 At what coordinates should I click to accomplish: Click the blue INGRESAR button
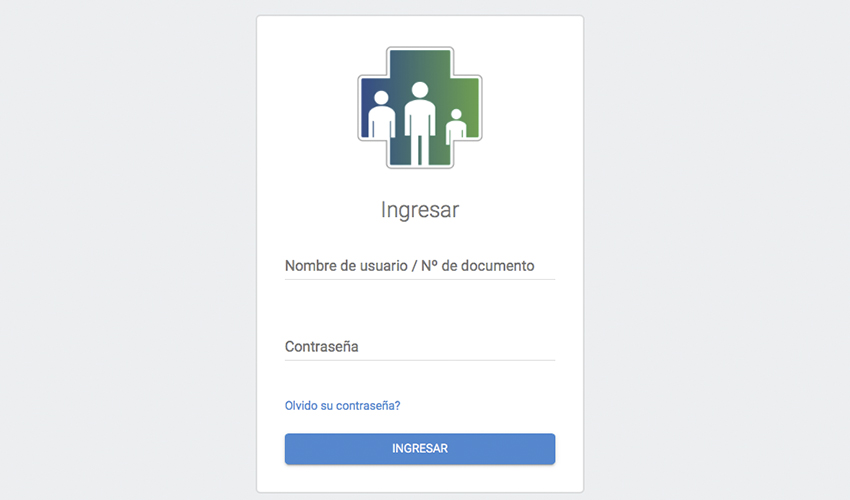420,449
